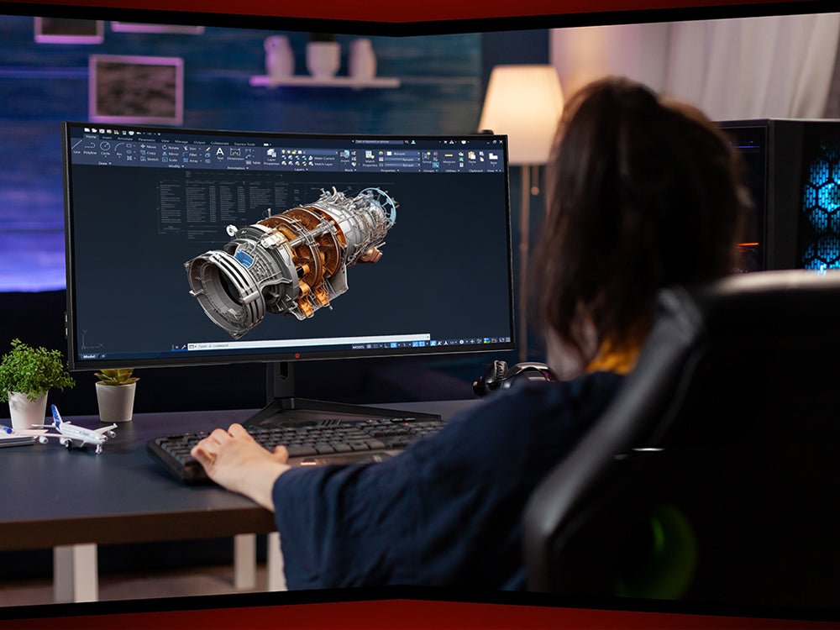Select the Match Properties tool
Image resolution: width=840 pixels, height=630 pixels.
(369, 155)
